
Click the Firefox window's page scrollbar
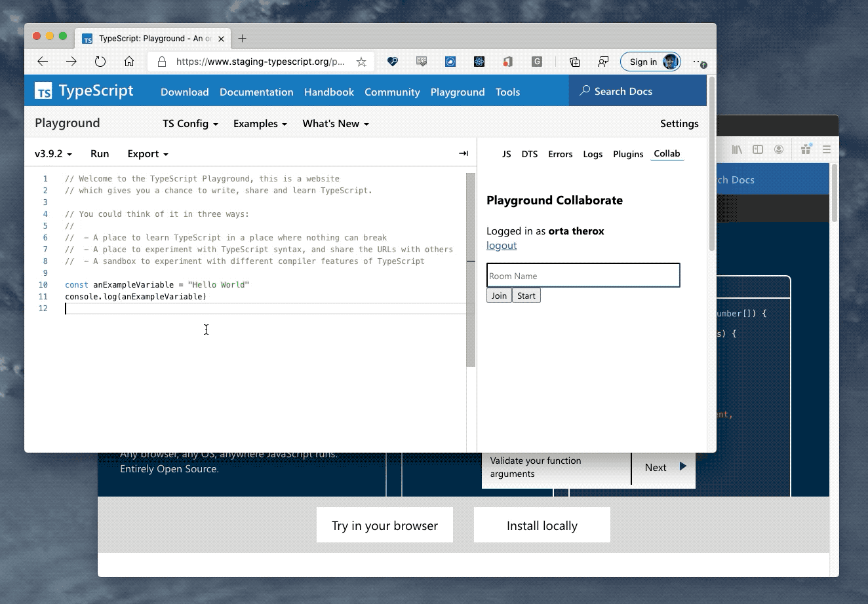(x=834, y=193)
